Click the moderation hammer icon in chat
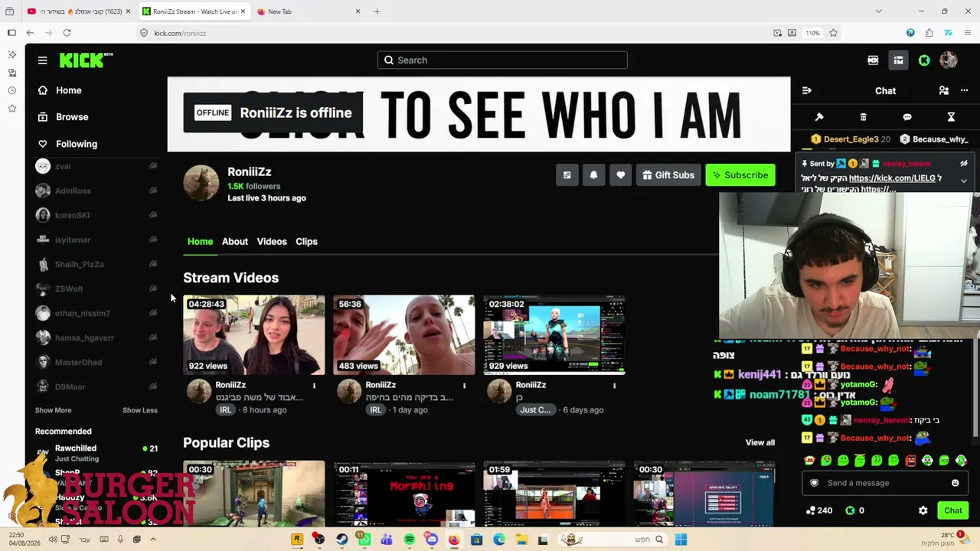Screen dimensions: 980x551 point(819,117)
